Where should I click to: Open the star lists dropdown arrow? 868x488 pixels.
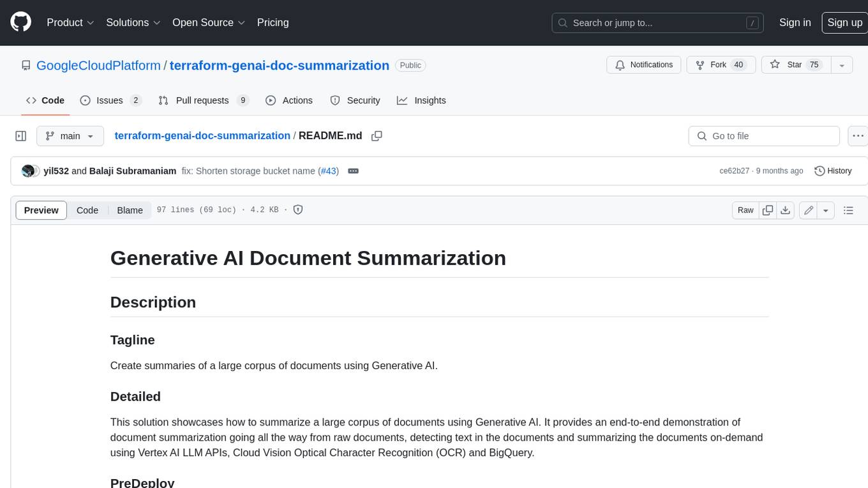842,65
